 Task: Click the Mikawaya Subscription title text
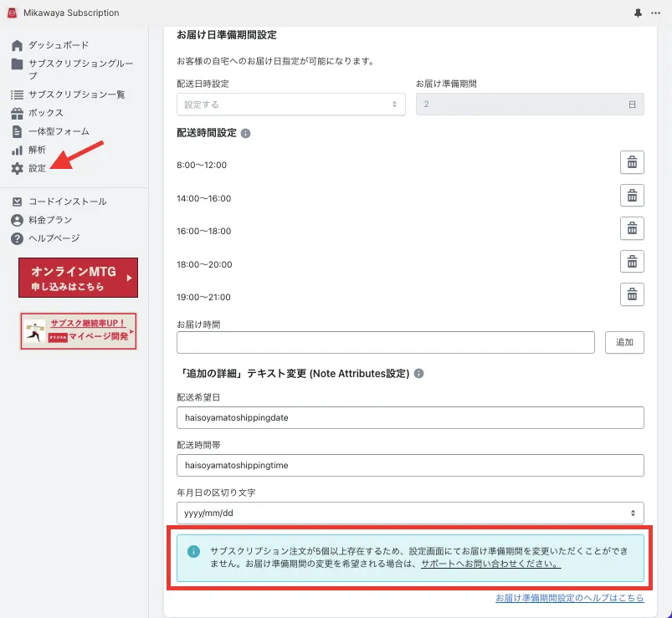click(x=71, y=13)
